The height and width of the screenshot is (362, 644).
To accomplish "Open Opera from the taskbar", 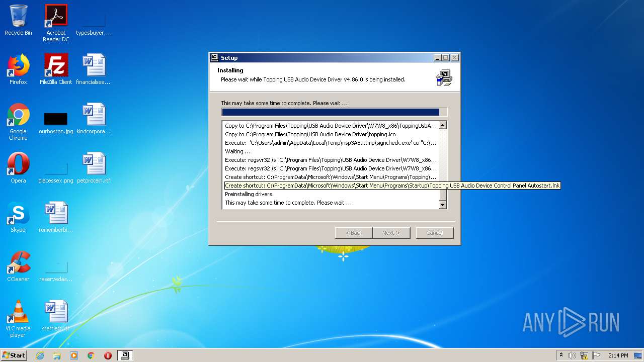I will pyautogui.click(x=108, y=355).
